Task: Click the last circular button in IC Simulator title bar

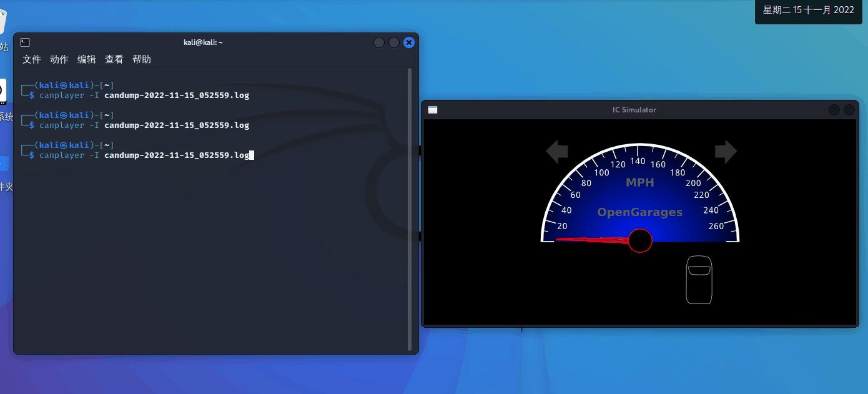Action: 849,110
